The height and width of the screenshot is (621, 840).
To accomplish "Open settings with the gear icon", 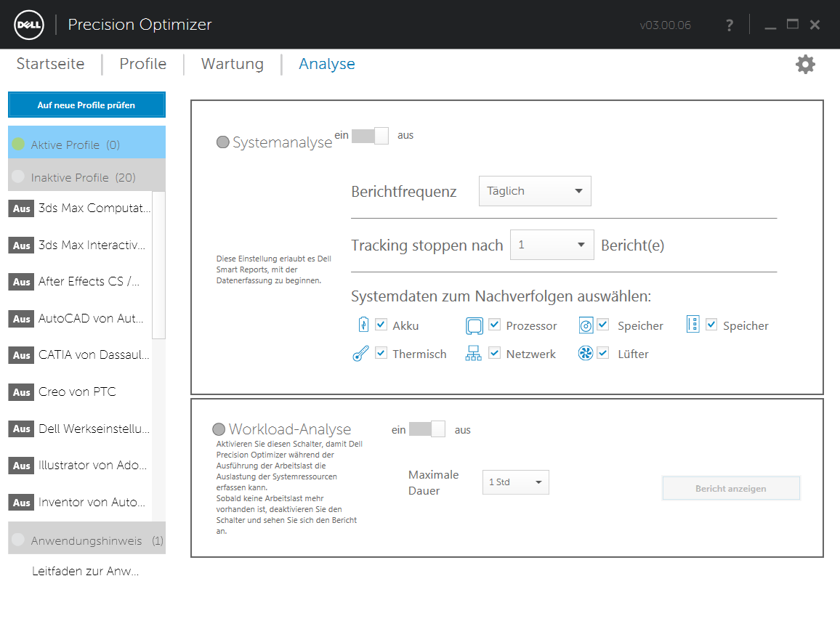I will tap(805, 65).
